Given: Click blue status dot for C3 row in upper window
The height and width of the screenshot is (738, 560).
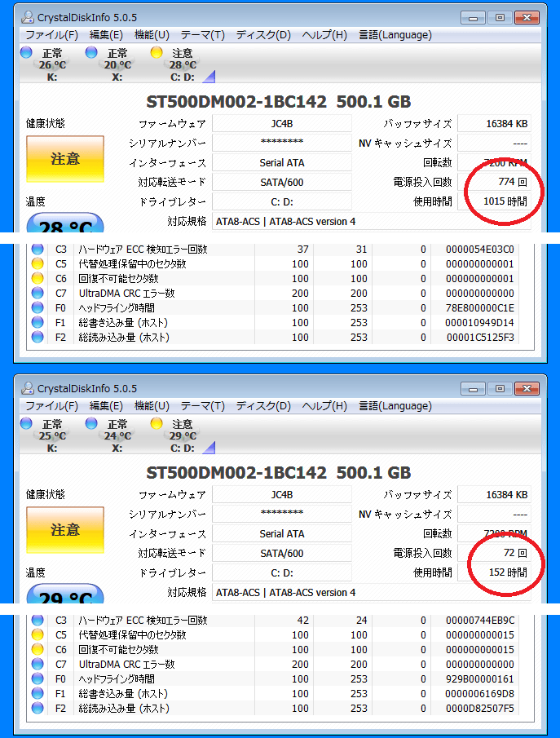Looking at the screenshot, I should [37, 249].
